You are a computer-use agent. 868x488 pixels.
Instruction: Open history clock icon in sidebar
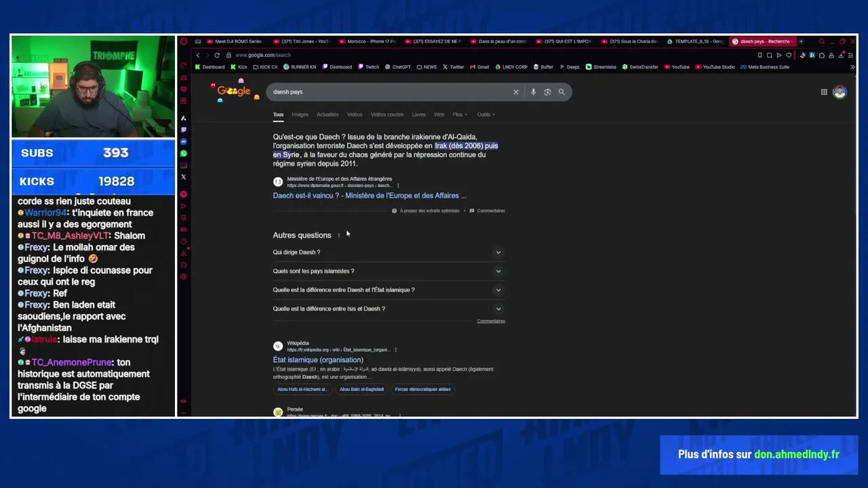(183, 241)
